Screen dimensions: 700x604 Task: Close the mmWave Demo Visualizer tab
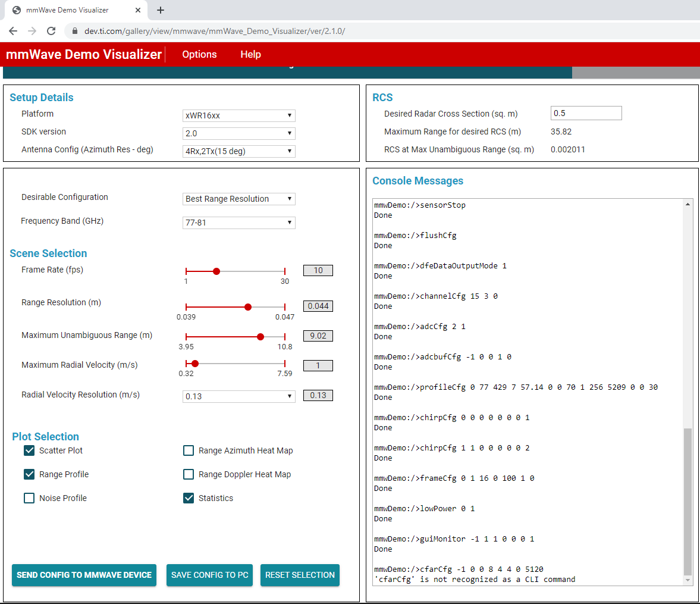click(138, 10)
